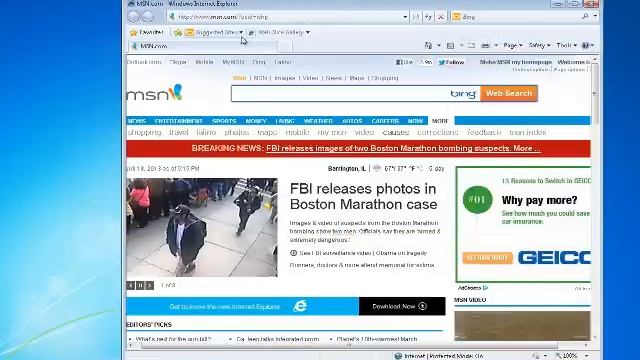
Task: Show previous slide in the headline slideshow
Action: (x=131, y=285)
